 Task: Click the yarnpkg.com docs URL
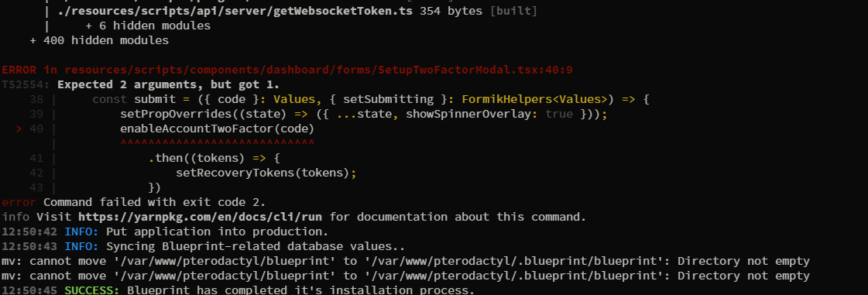click(x=200, y=216)
